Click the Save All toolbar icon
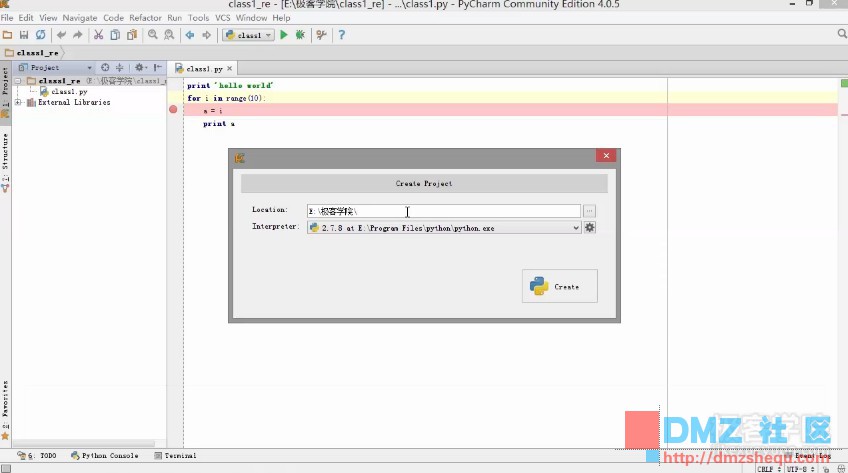848x473 pixels. [24, 35]
